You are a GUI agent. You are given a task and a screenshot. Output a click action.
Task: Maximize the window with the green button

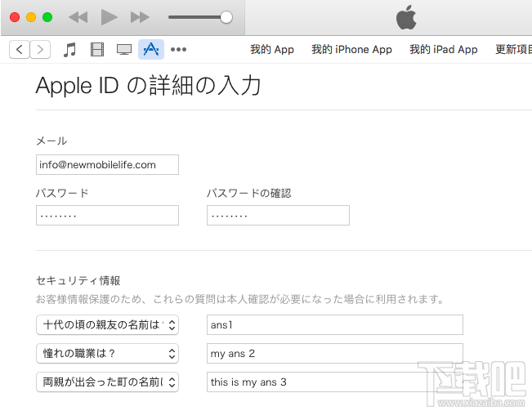(47, 17)
